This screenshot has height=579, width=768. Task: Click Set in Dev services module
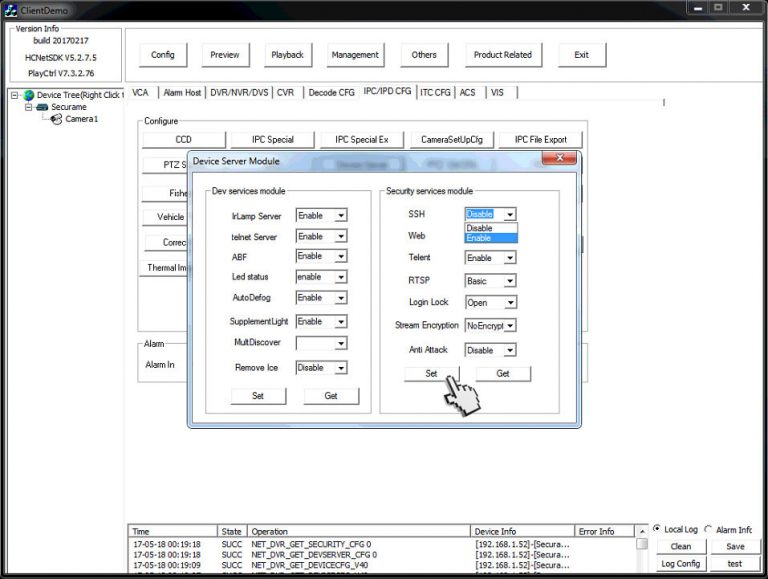click(x=258, y=396)
